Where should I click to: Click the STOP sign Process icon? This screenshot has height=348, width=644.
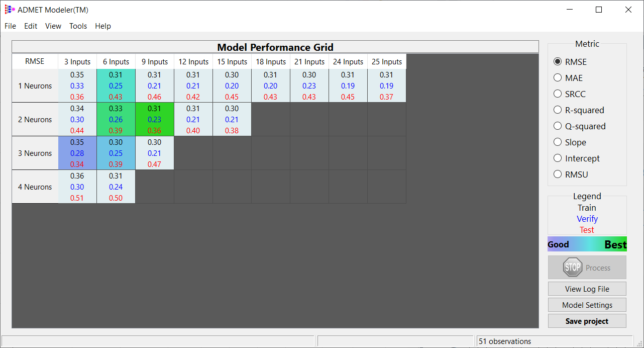click(573, 268)
